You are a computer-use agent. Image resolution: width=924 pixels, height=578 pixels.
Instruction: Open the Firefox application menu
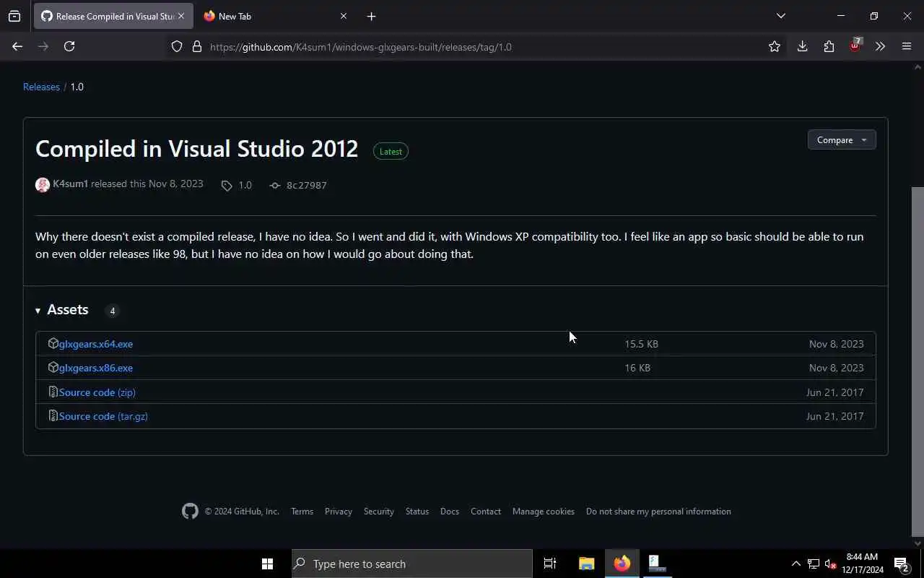tap(907, 46)
